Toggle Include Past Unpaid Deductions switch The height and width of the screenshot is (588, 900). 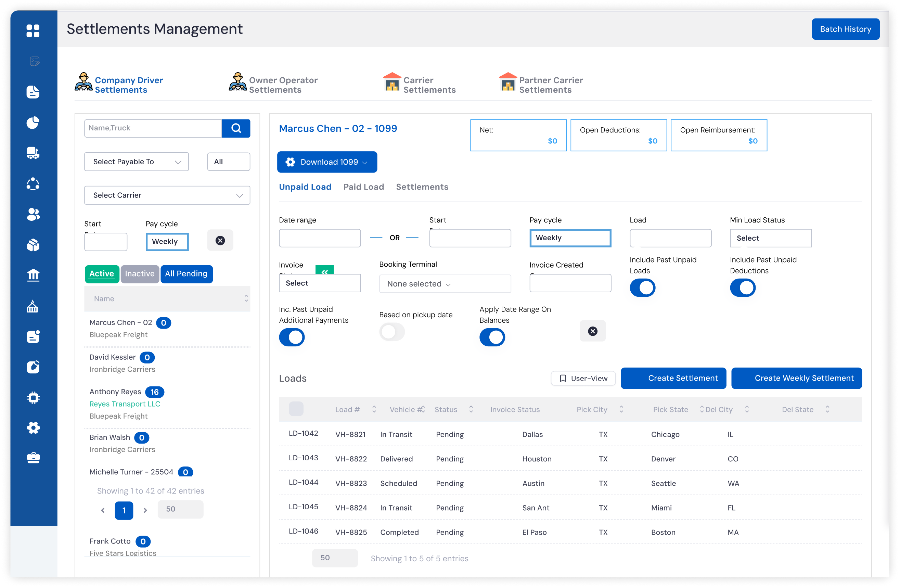click(743, 288)
